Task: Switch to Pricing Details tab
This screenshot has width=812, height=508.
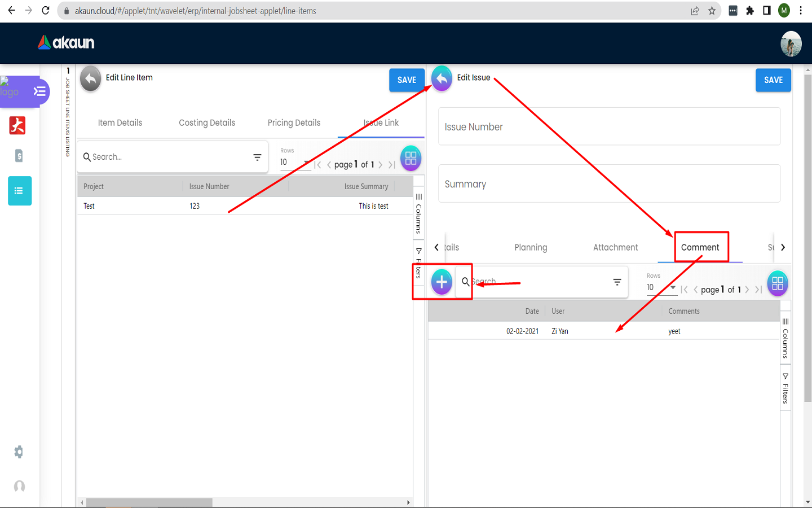Action: click(x=294, y=123)
